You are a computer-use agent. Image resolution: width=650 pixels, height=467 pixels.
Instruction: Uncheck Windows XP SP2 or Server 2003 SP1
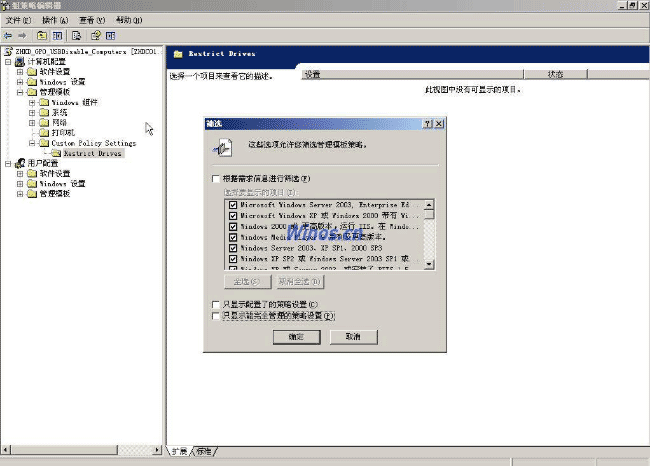(x=233, y=259)
